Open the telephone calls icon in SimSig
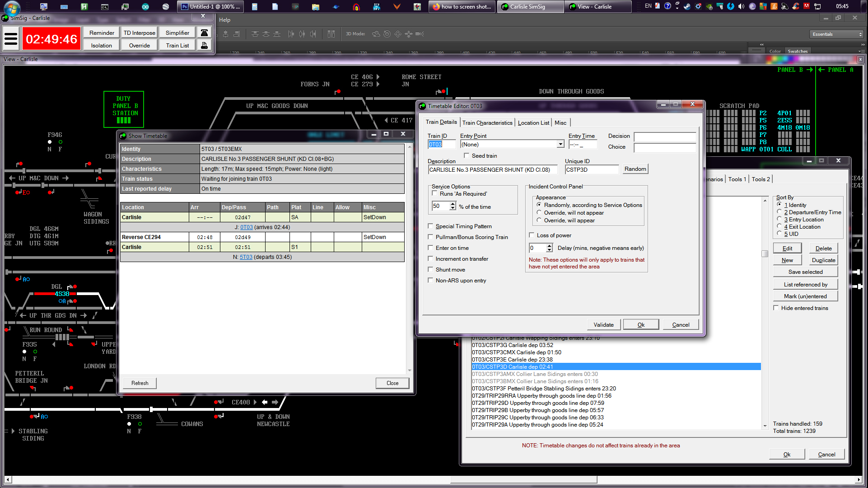The height and width of the screenshot is (488, 868). (x=204, y=33)
